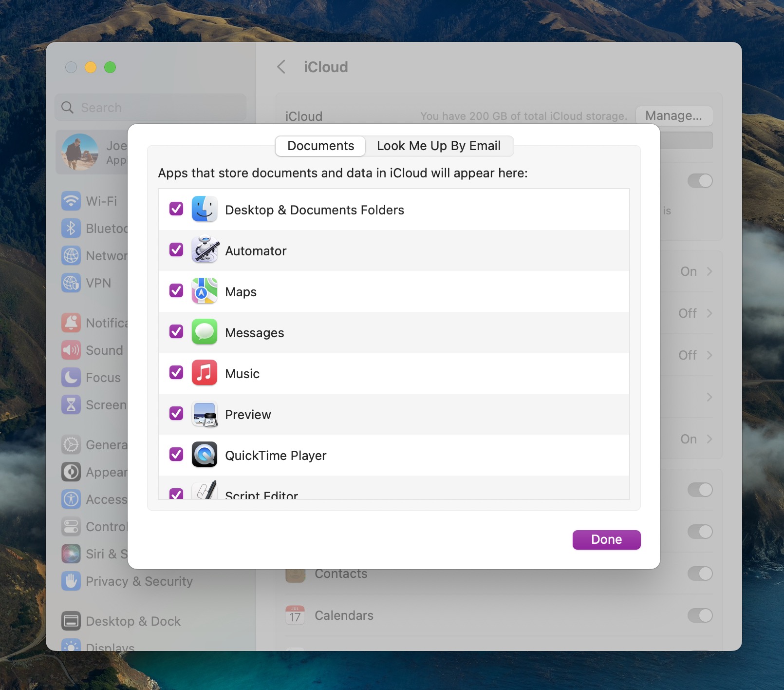Click the Sound speaker icon in the sidebar

71,350
